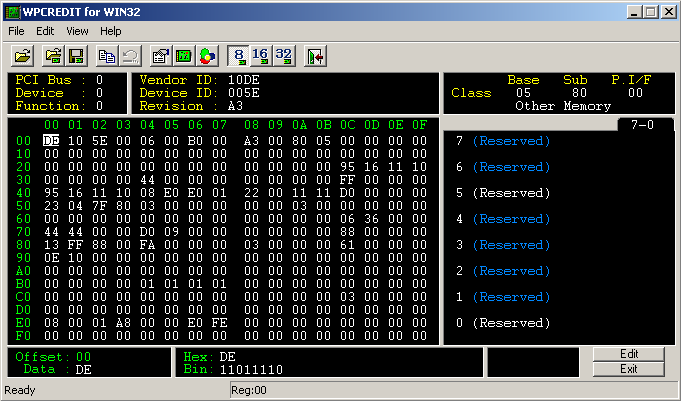The width and height of the screenshot is (681, 401).
Task: Select hex cell 36 in row 60
Action: click(372, 219)
